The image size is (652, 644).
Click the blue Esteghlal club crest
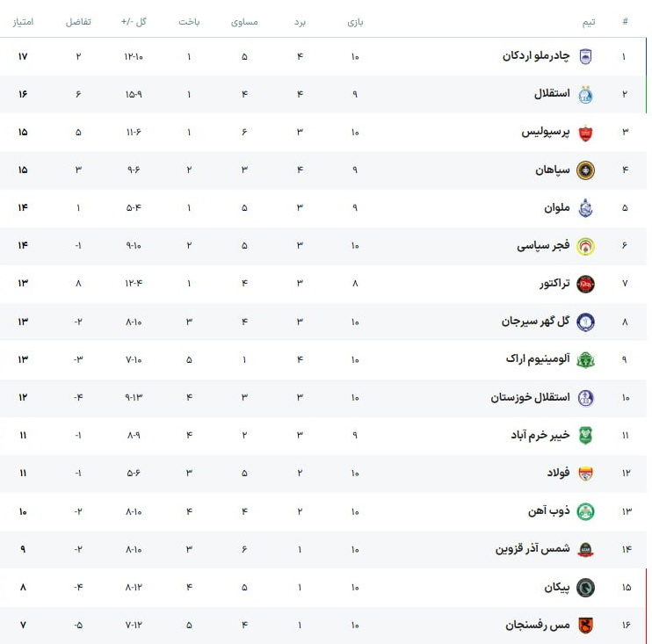[585, 95]
